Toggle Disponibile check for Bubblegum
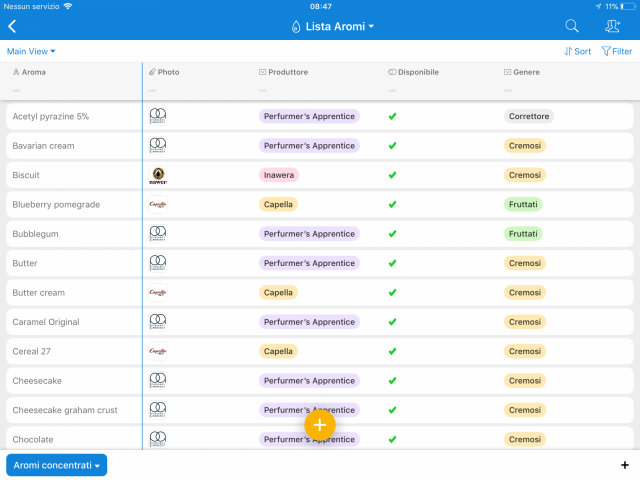The image size is (640, 480). coord(392,234)
